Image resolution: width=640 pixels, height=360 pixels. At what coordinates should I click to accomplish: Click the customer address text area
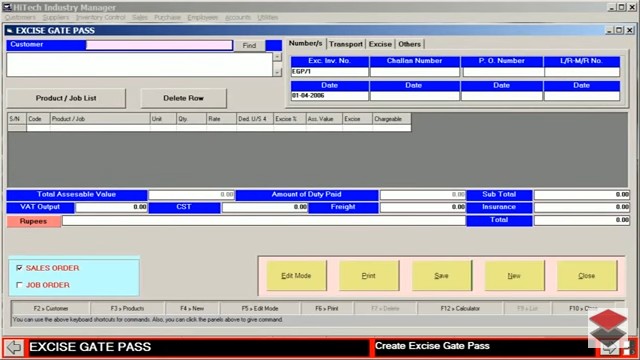click(x=140, y=64)
